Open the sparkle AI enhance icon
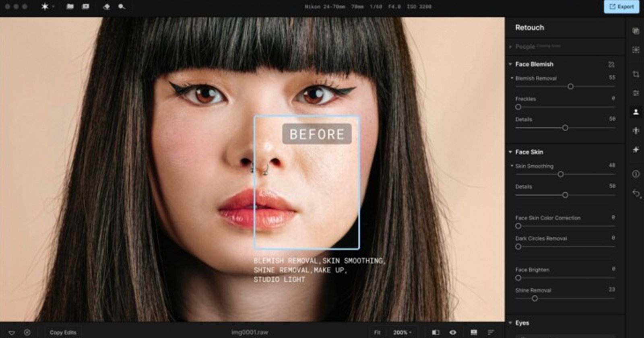The image size is (644, 338). pyautogui.click(x=636, y=150)
